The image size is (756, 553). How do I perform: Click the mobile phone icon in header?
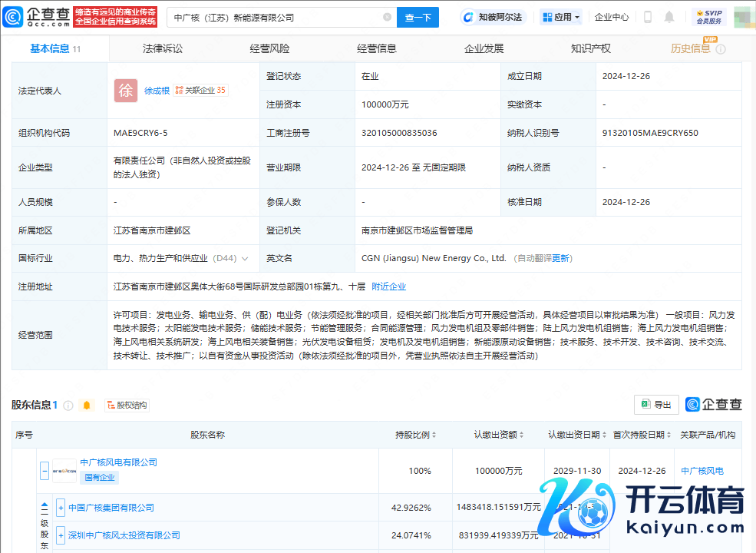(x=647, y=17)
